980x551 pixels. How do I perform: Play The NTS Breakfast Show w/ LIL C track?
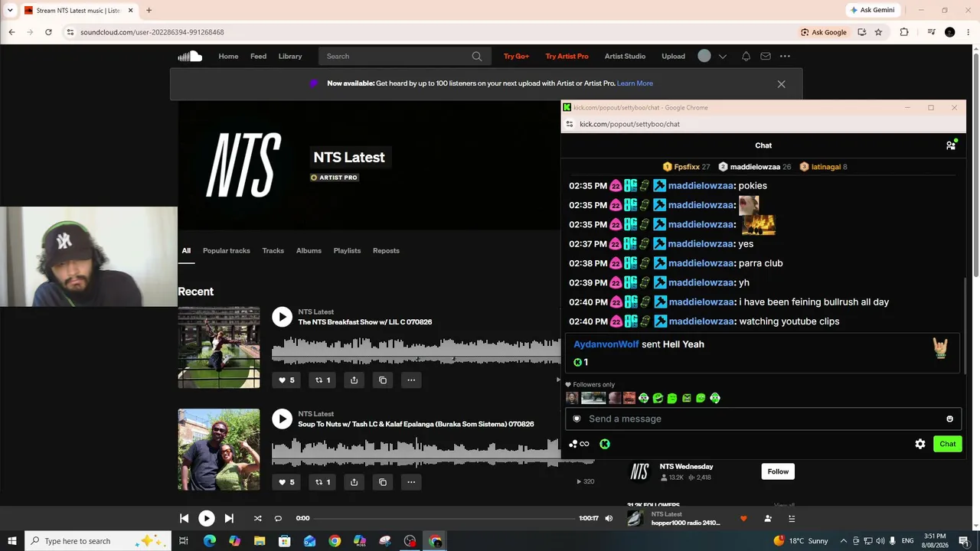283,317
